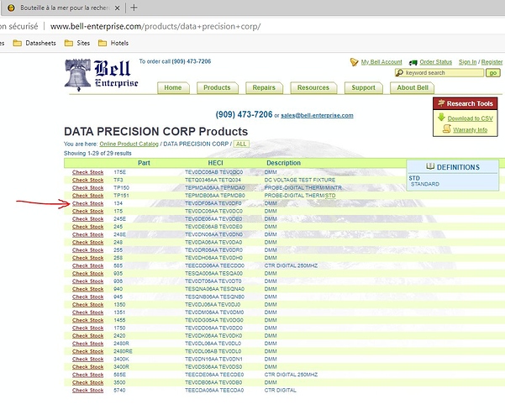Check Stock for part 5740
This screenshot has width=505, height=420.
[x=88, y=391]
